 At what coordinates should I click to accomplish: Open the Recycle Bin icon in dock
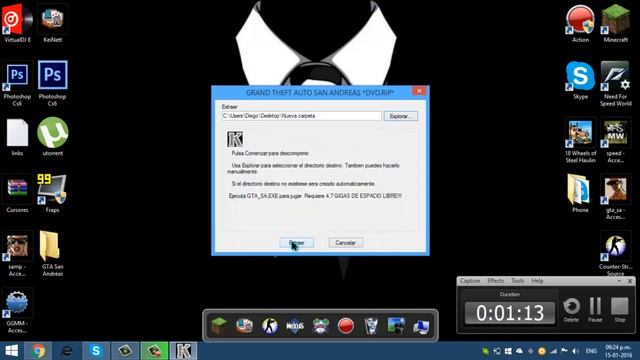click(371, 326)
